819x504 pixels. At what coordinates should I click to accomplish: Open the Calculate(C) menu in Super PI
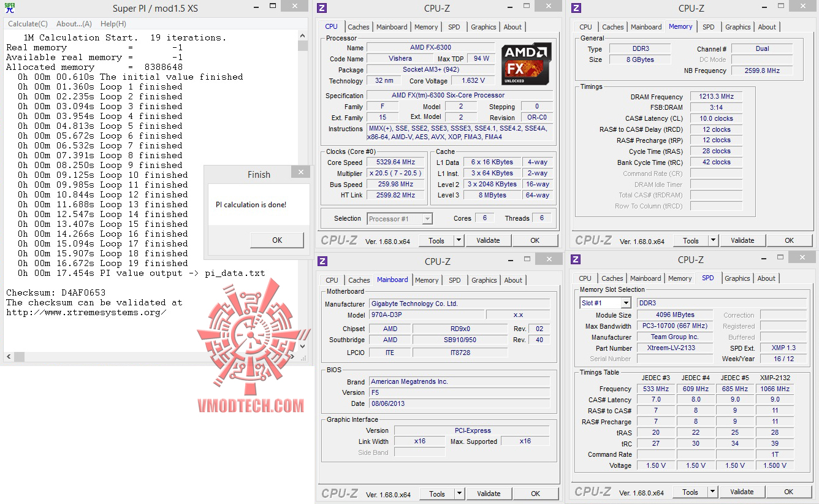28,24
